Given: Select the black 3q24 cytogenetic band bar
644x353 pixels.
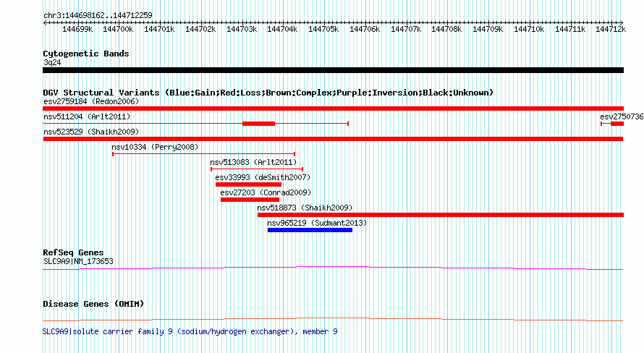Looking at the screenshot, I should click(x=333, y=70).
